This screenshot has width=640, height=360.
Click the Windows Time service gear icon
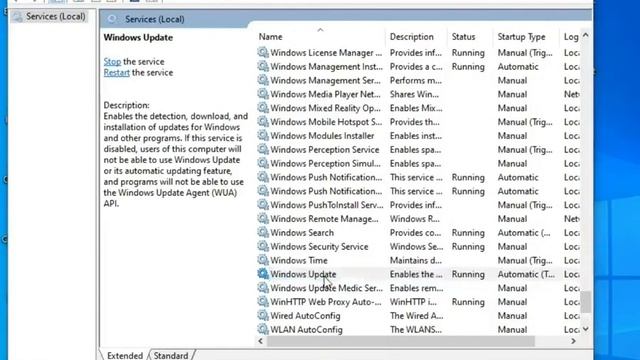coord(263,260)
